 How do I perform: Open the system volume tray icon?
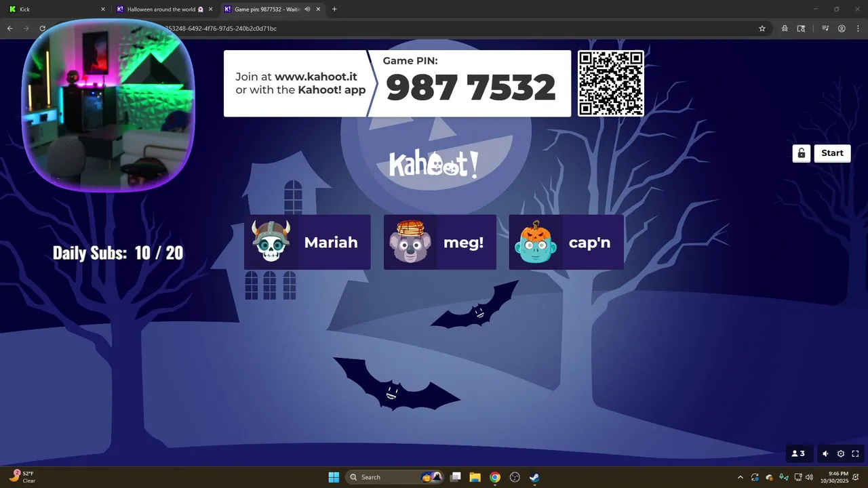pyautogui.click(x=809, y=477)
